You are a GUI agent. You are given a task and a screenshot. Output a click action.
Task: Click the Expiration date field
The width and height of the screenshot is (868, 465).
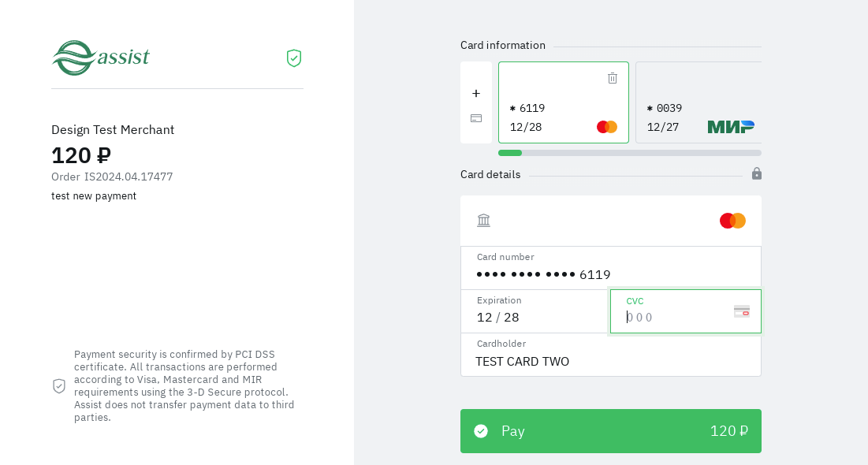(535, 317)
